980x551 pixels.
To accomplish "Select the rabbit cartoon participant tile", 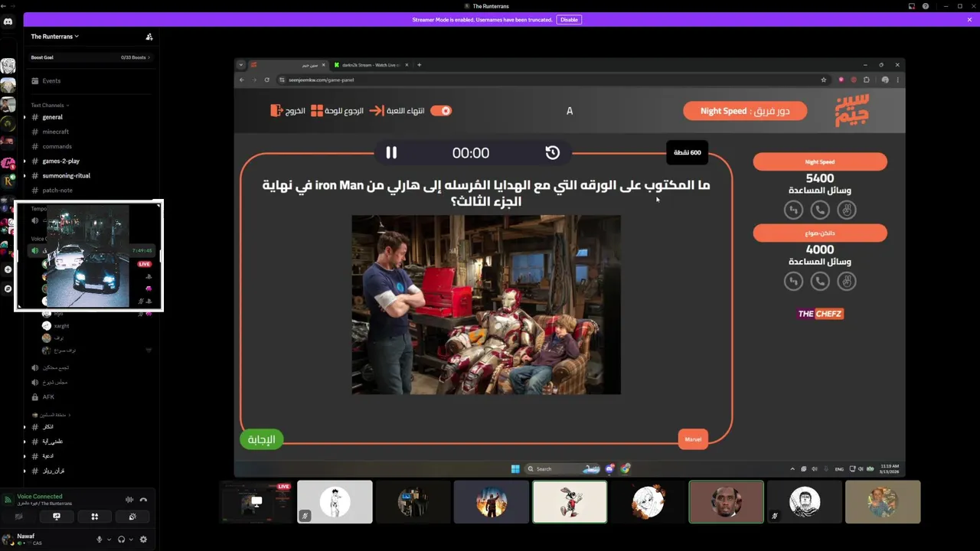I will tap(570, 502).
